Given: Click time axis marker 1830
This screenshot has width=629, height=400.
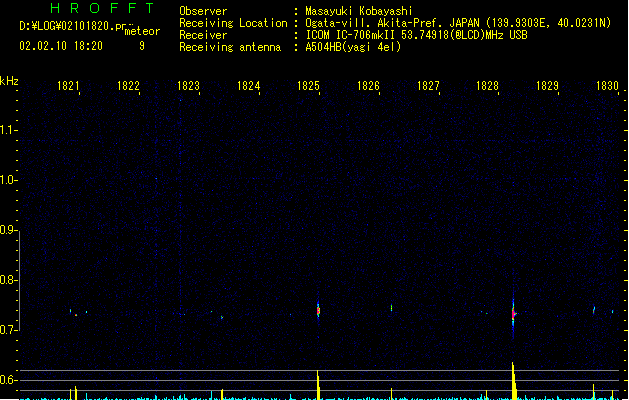Looking at the screenshot, I should tap(607, 85).
